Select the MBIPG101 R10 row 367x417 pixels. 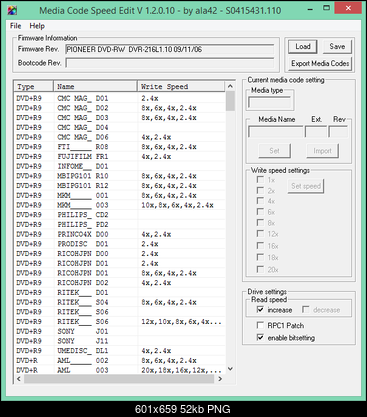coord(120,176)
